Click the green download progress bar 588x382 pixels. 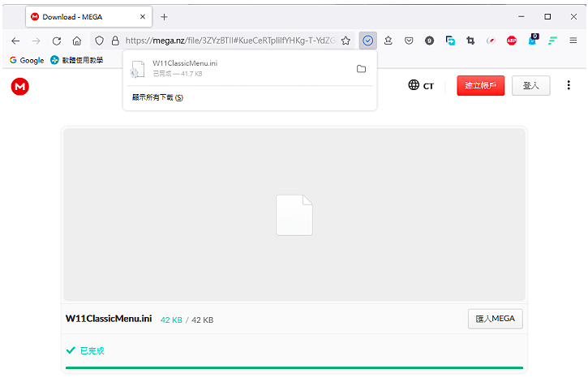[x=294, y=367]
